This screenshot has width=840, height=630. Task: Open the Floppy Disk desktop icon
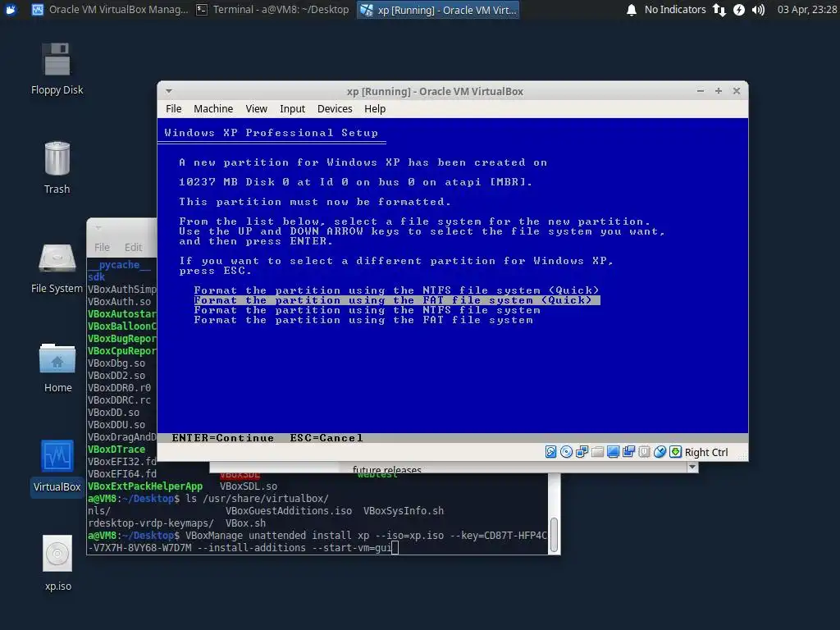point(57,69)
